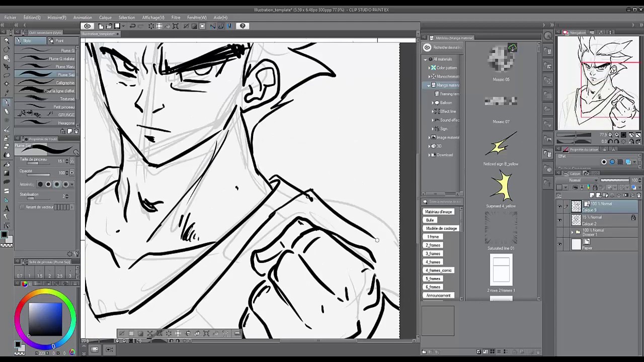Click Undo arrow in command bar

[132, 26]
